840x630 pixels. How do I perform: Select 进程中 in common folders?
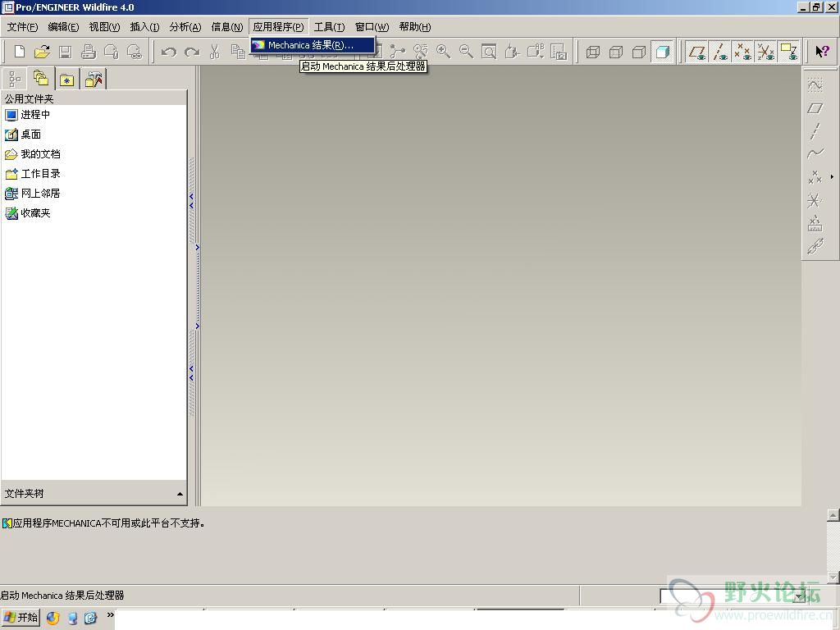[x=28, y=115]
